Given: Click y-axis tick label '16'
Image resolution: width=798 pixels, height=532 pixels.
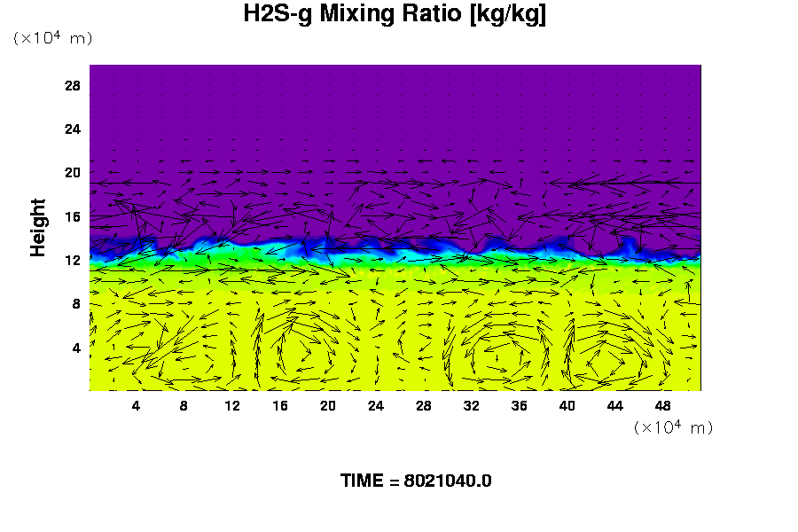Looking at the screenshot, I should point(73,217).
